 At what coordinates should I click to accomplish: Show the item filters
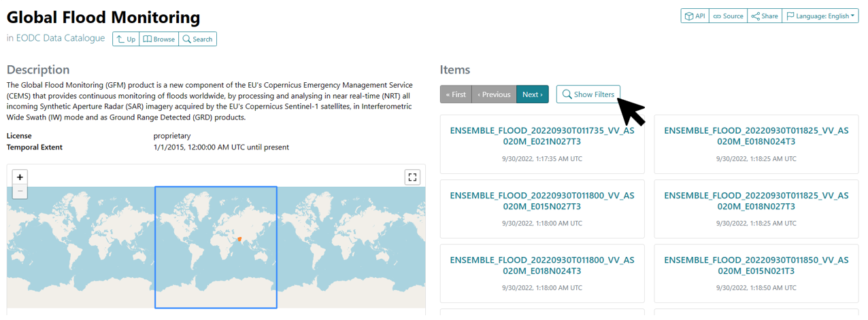pyautogui.click(x=588, y=94)
